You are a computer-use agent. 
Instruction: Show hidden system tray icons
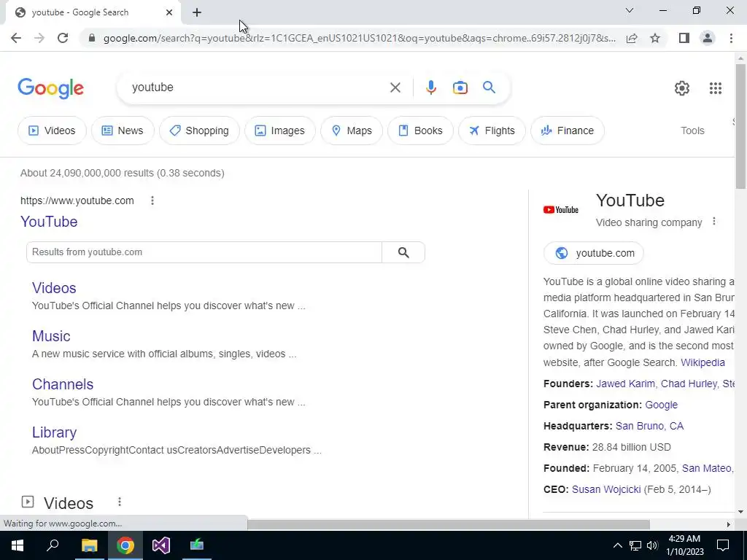tap(617, 545)
